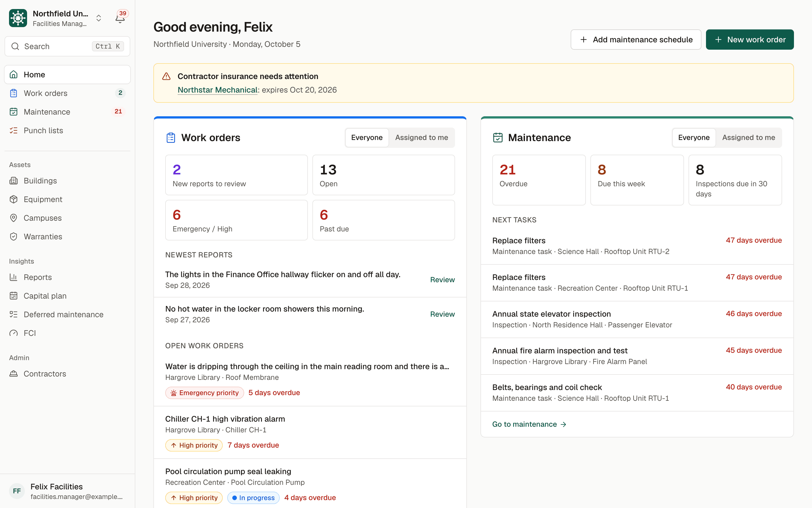Click the FCI gauge icon
This screenshot has width=812, height=508.
pos(14,333)
